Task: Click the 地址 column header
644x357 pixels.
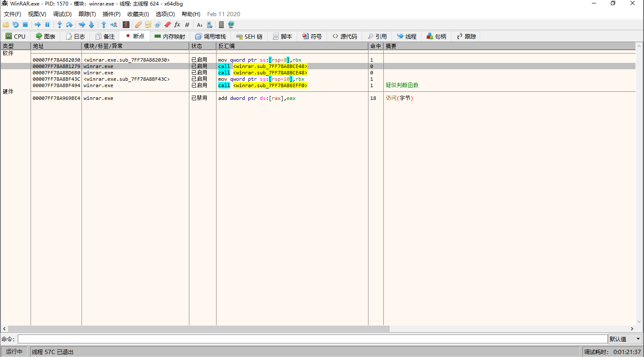Action: (x=56, y=46)
